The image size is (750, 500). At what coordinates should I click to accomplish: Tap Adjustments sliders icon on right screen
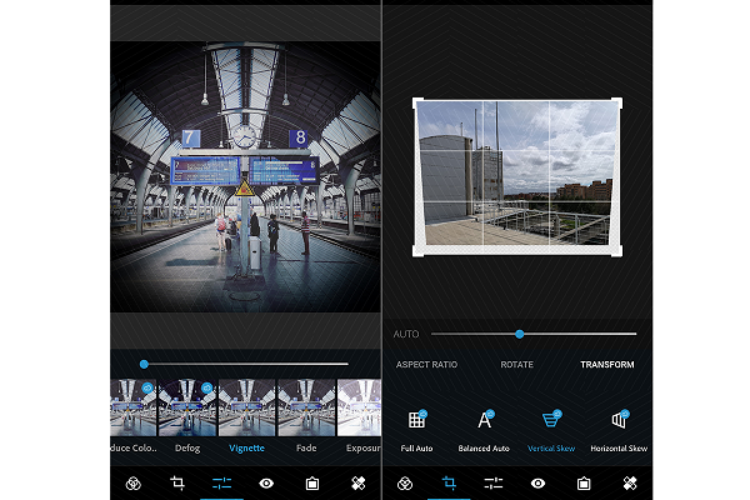493,483
